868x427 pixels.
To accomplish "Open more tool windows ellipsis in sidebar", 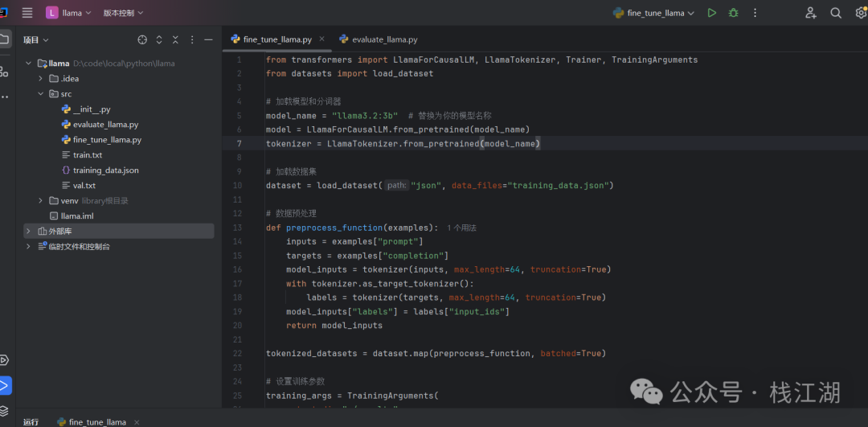I will [x=4, y=97].
